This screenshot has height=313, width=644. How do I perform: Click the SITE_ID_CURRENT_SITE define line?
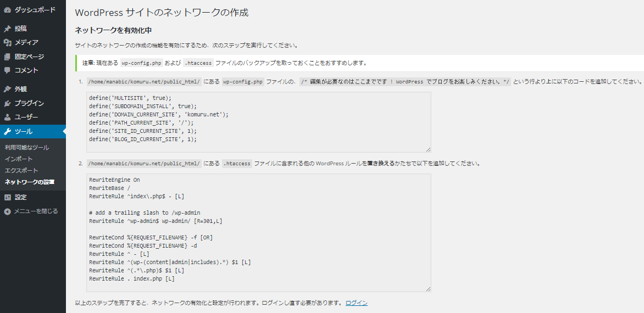tap(143, 131)
